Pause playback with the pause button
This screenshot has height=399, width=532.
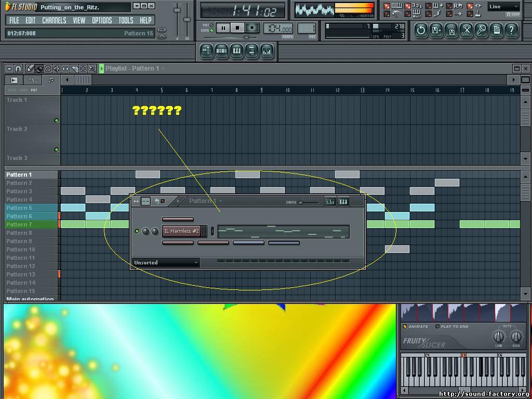tap(223, 28)
